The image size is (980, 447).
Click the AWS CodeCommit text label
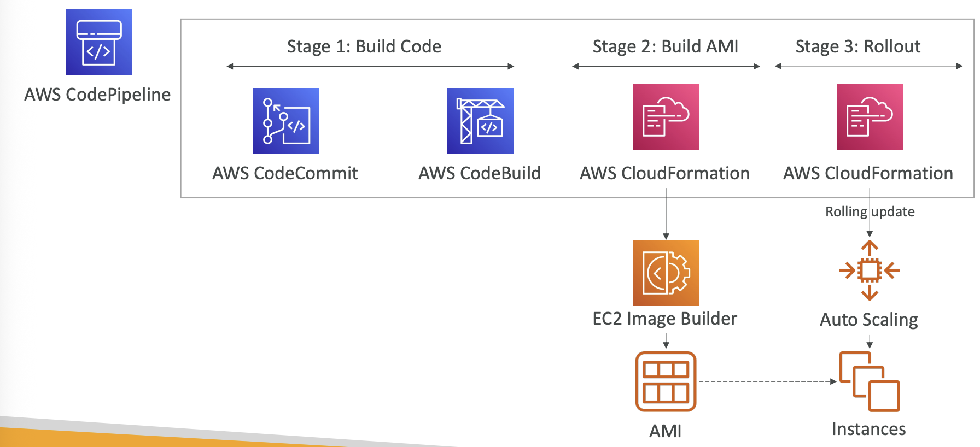(285, 173)
